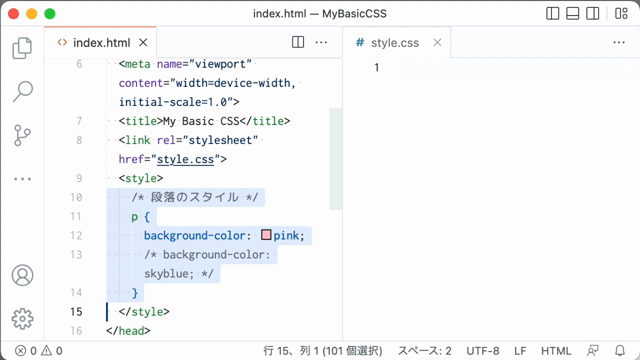Image resolution: width=640 pixels, height=360 pixels.
Task: Show additional views via ellipsis in activity bar
Action: [22, 179]
